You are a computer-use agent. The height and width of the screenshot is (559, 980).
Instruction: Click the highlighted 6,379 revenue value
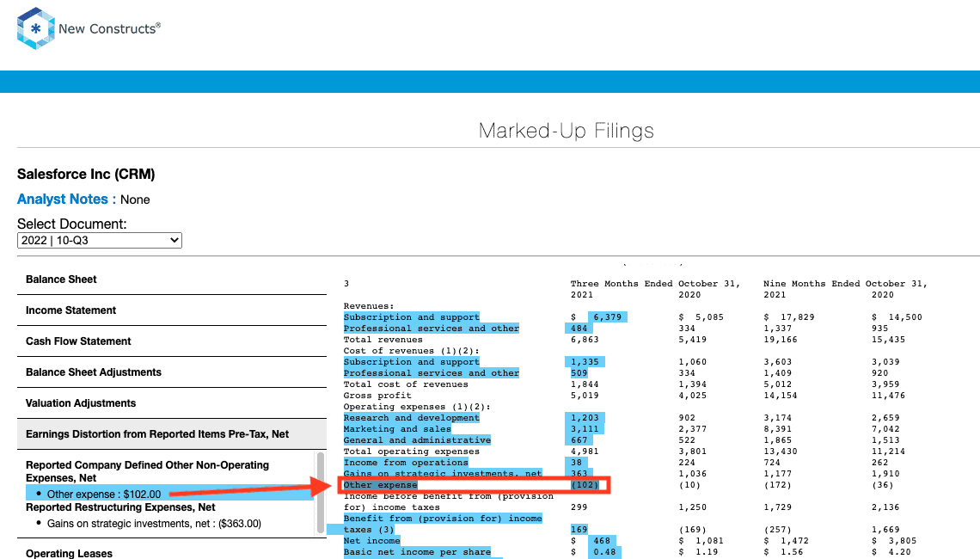tap(608, 317)
